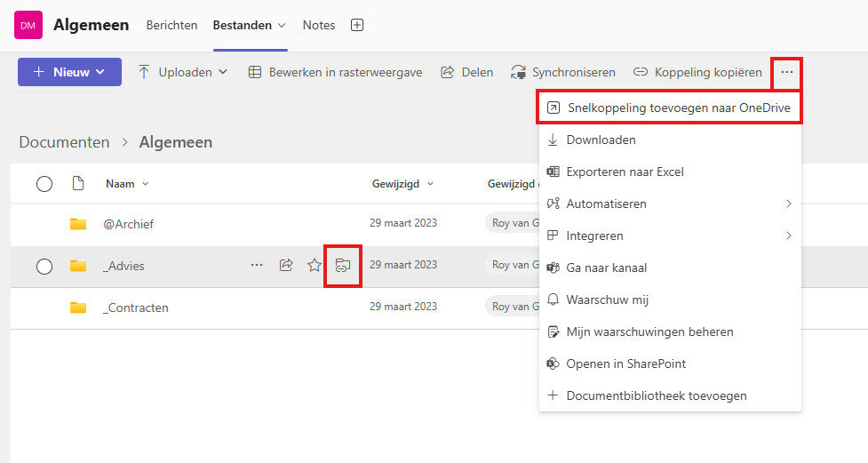
Task: Mark _Advies folder as favorite with star
Action: pos(314,265)
